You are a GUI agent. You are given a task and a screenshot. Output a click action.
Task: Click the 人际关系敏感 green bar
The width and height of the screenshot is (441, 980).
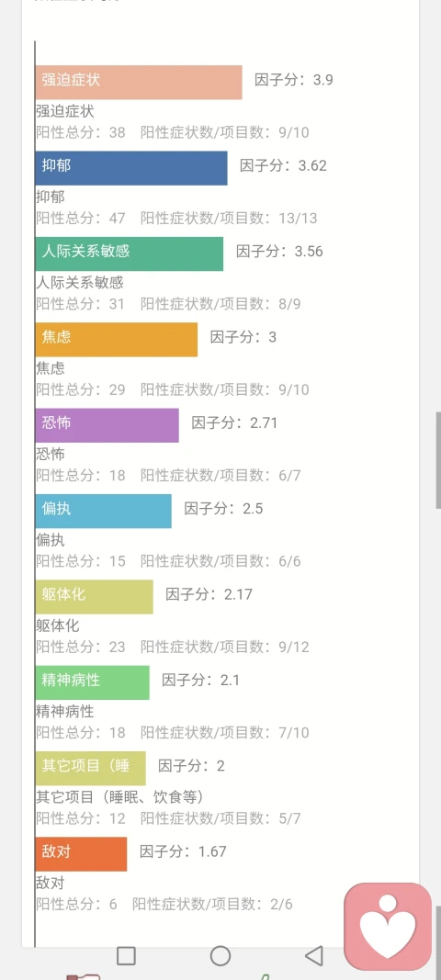coord(130,253)
